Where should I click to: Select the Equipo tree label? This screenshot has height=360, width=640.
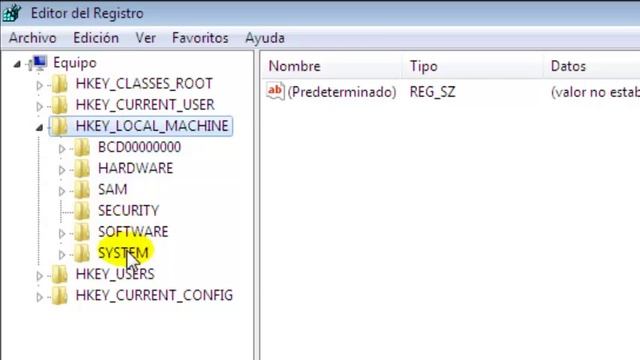coord(75,63)
